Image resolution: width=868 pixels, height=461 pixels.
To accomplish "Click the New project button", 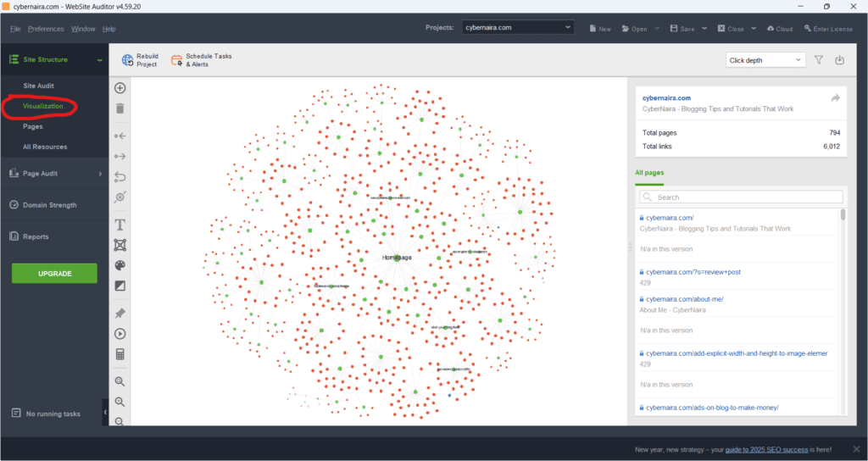I will [x=600, y=29].
